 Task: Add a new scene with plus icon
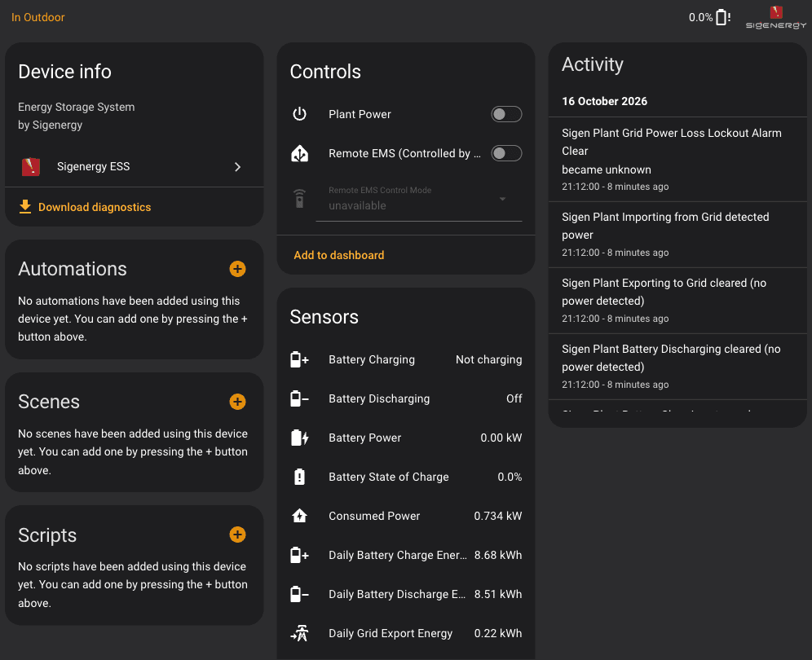238,402
